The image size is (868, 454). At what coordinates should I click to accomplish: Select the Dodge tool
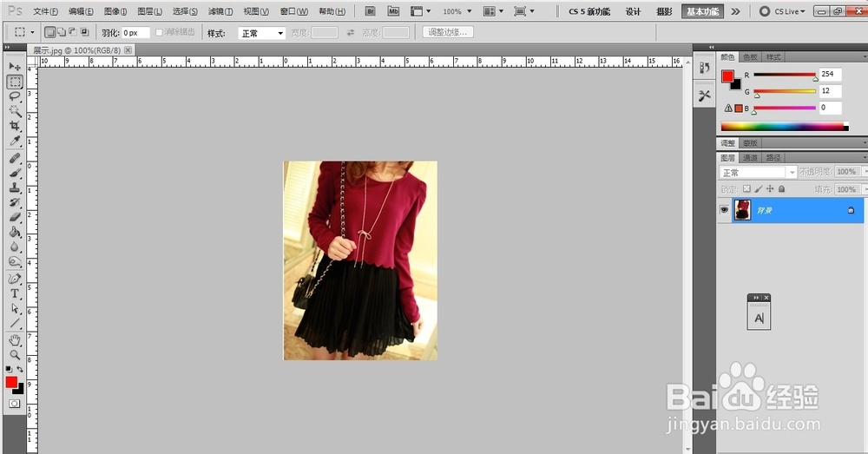(15, 261)
